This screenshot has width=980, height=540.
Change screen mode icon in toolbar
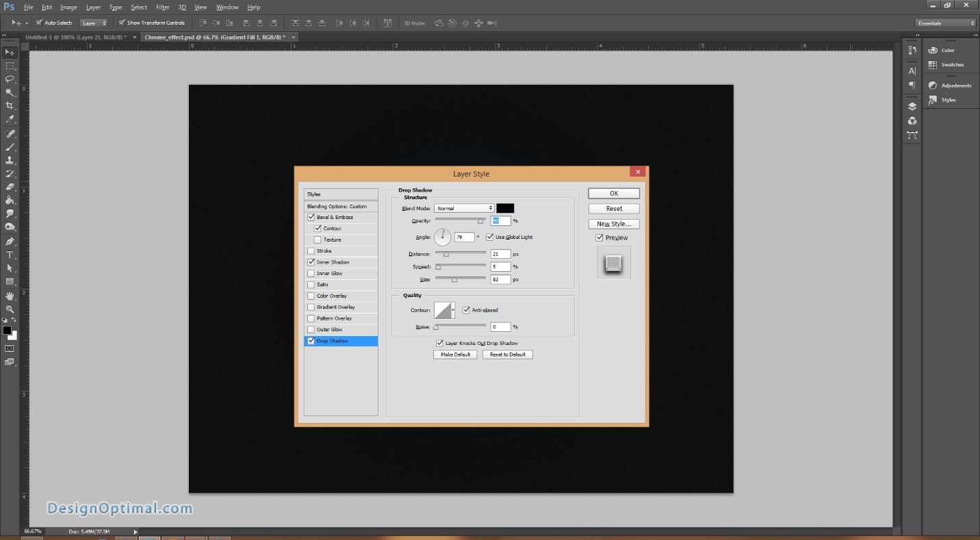point(10,362)
